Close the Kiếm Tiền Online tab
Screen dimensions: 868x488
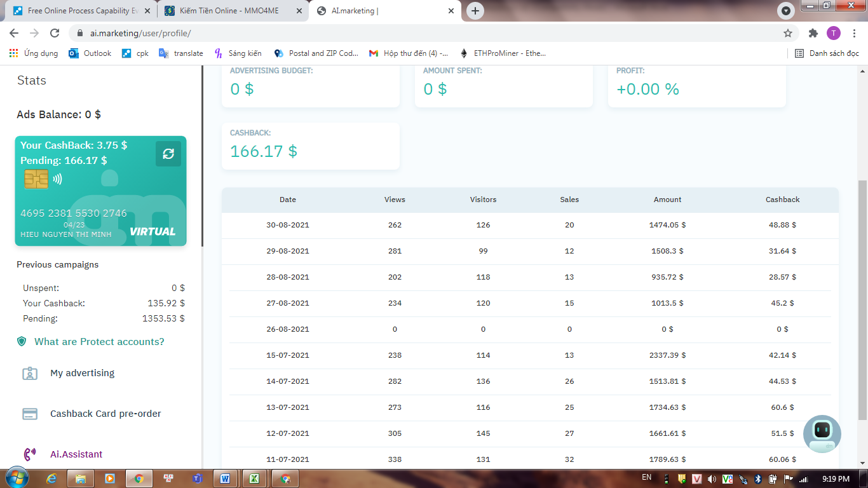click(x=299, y=11)
